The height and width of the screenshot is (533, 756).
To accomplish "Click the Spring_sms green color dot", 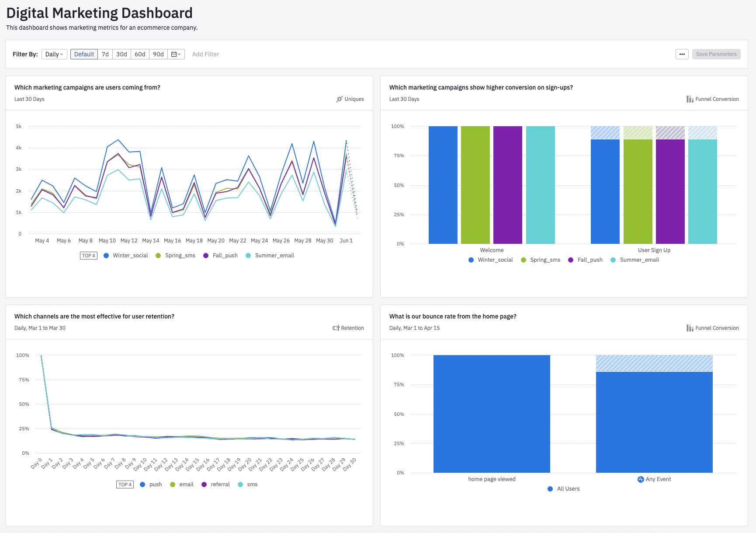I will click(x=158, y=256).
